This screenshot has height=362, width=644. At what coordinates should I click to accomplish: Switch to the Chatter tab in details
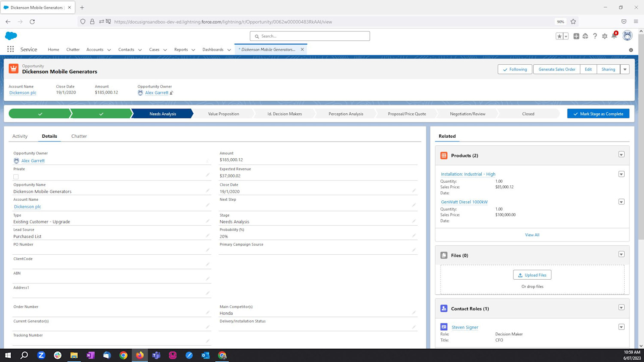coord(79,136)
